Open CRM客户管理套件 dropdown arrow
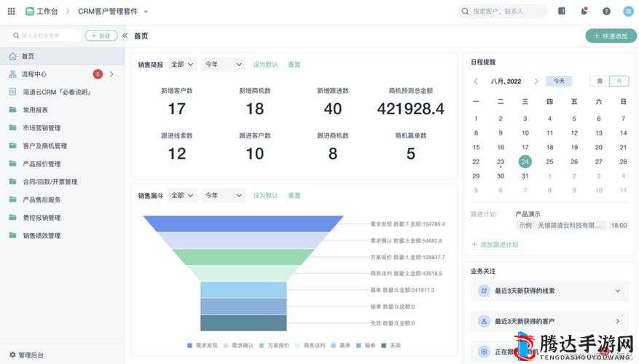Image resolution: width=639 pixels, height=364 pixels. [146, 12]
